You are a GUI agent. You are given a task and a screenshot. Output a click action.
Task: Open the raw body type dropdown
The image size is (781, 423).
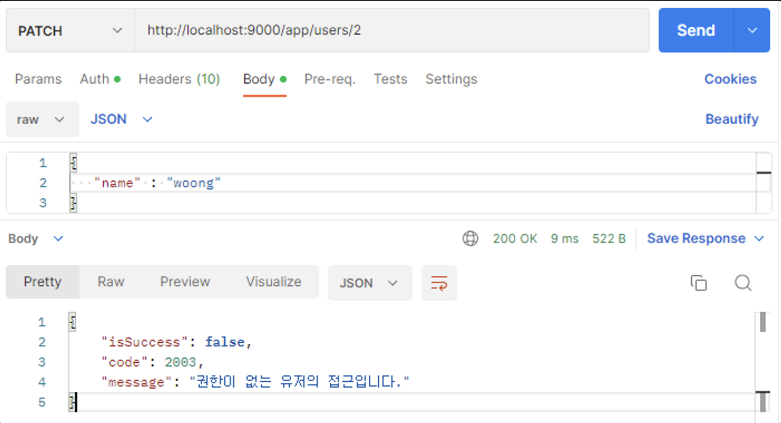[42, 120]
